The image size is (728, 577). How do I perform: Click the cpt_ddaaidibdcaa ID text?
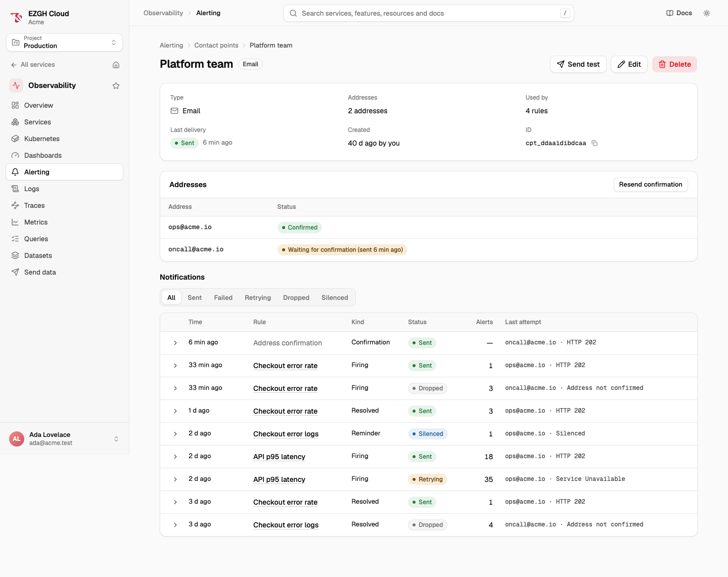coord(556,143)
